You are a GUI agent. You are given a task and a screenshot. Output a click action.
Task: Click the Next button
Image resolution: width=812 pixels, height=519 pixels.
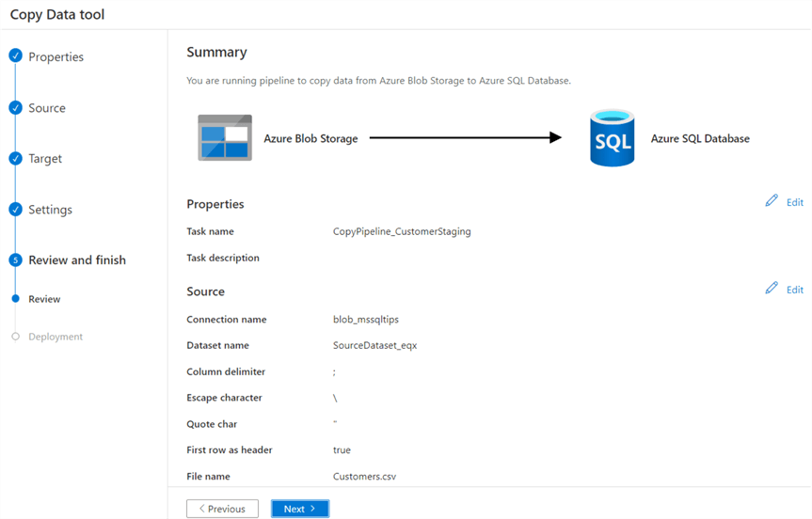[x=300, y=509]
